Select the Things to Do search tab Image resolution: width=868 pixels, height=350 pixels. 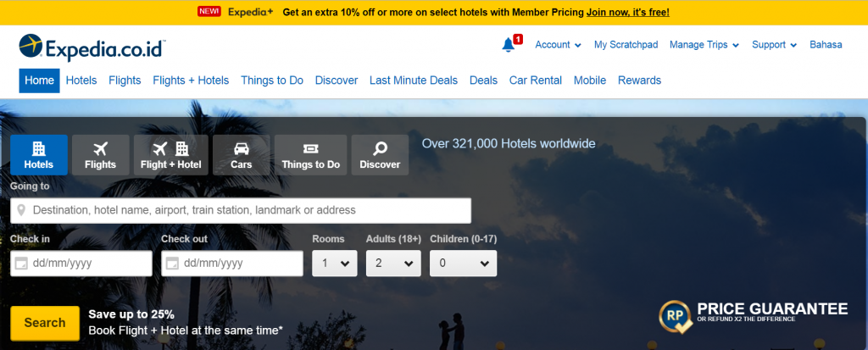click(310, 155)
